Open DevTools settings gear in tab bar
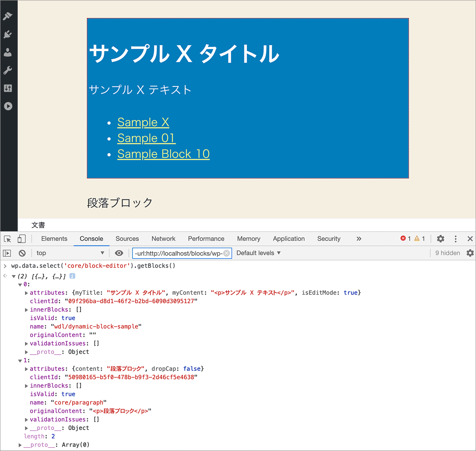Viewport: 476px width, 451px height. click(x=440, y=239)
